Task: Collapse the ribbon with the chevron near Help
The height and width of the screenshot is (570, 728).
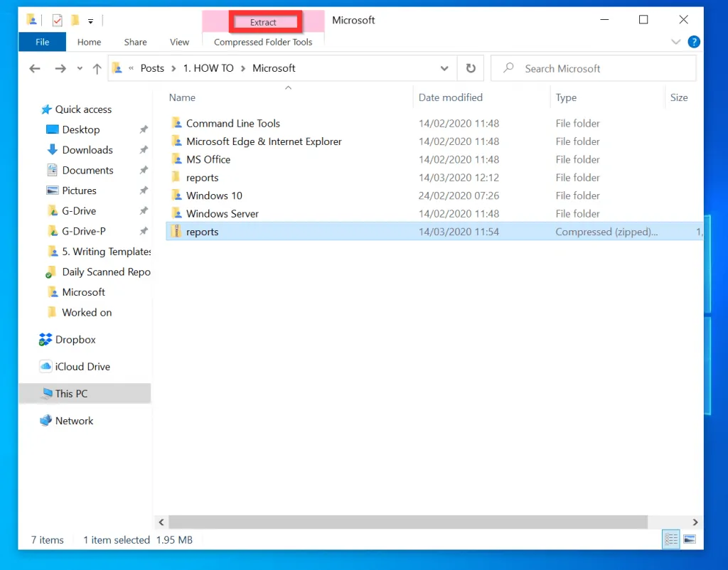Action: pyautogui.click(x=675, y=42)
